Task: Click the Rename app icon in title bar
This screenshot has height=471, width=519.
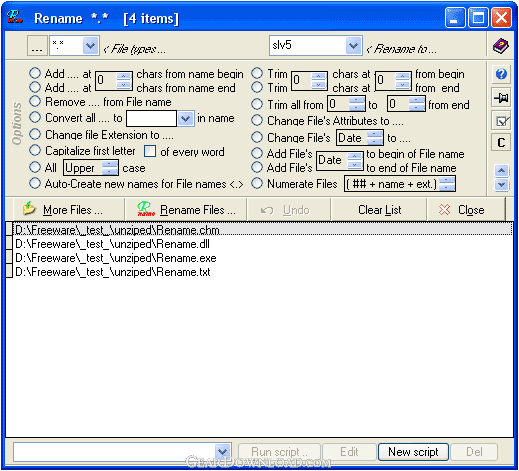Action: point(15,17)
